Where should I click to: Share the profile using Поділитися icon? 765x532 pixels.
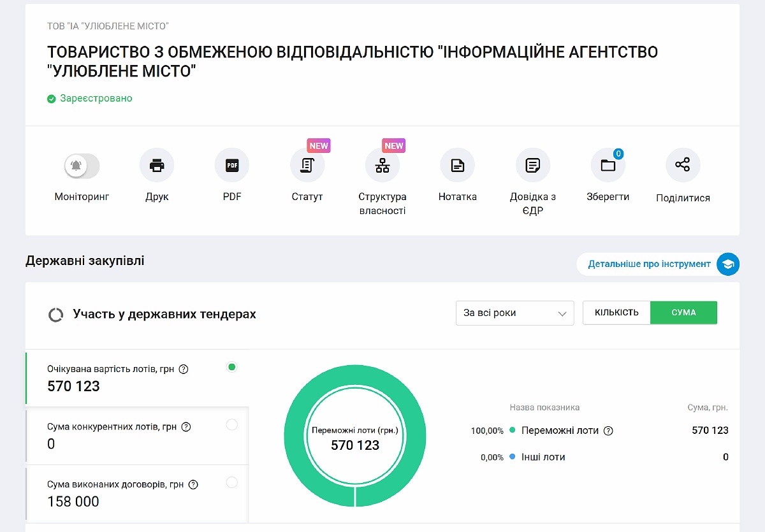683,164
